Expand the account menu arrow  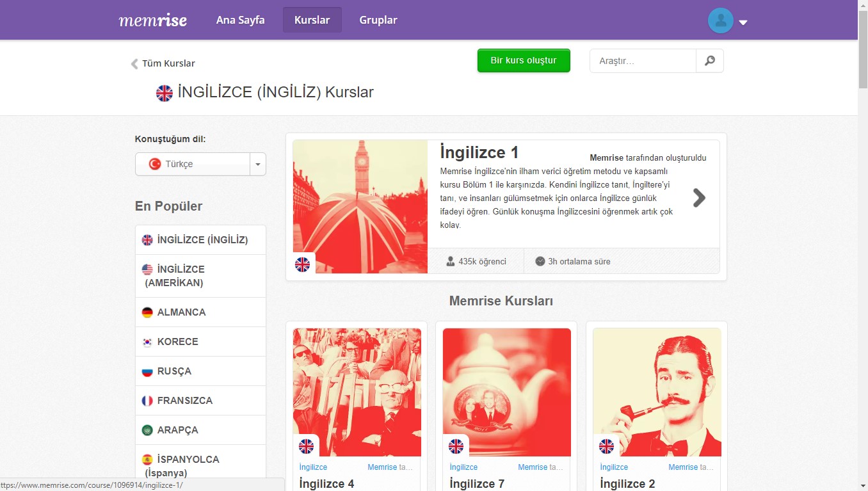coord(743,22)
